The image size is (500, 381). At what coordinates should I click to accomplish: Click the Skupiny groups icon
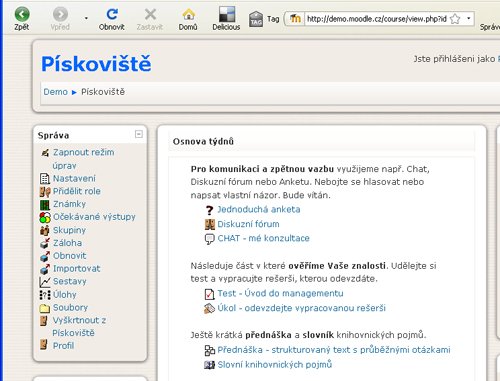[x=45, y=230]
